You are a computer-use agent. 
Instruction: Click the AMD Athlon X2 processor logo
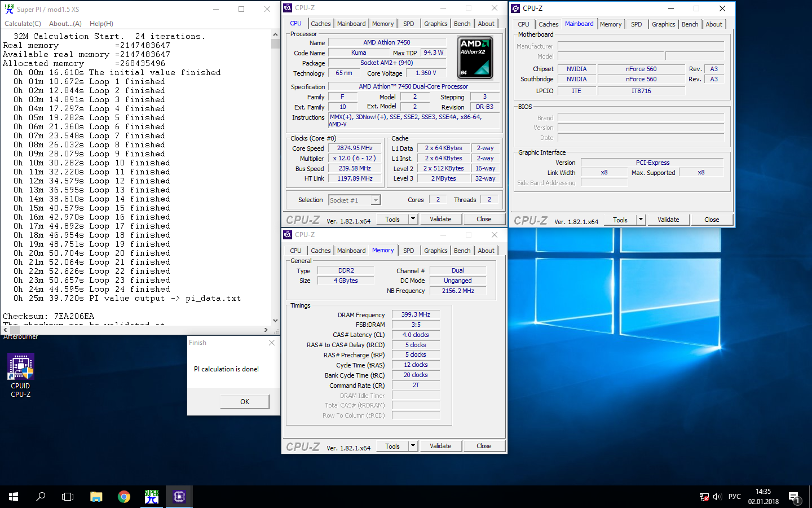[475, 58]
